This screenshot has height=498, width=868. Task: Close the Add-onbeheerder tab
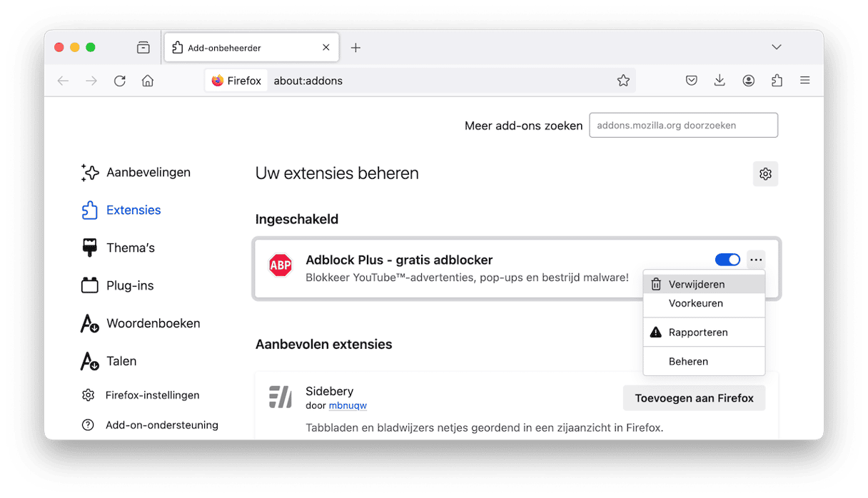326,48
